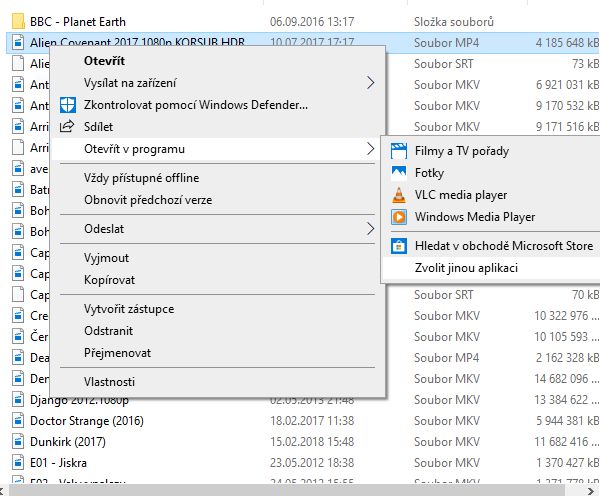Open the Odeslat submenu

coord(218,229)
